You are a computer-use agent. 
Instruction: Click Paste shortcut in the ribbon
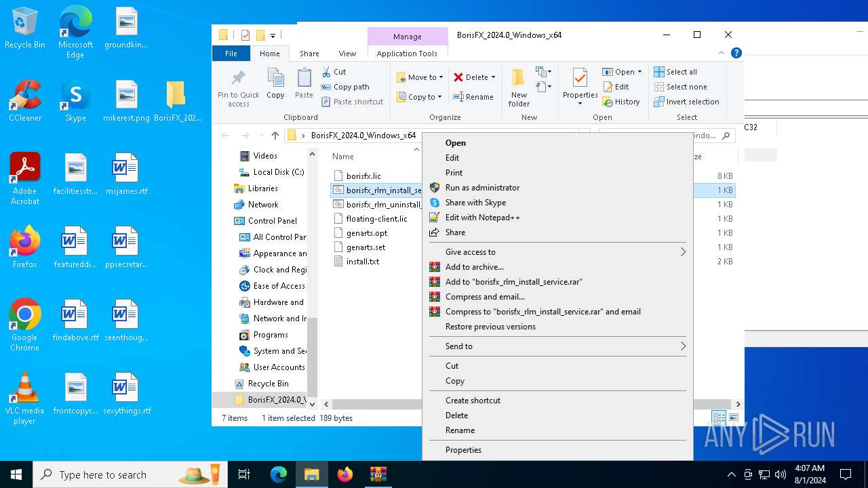click(x=352, y=102)
